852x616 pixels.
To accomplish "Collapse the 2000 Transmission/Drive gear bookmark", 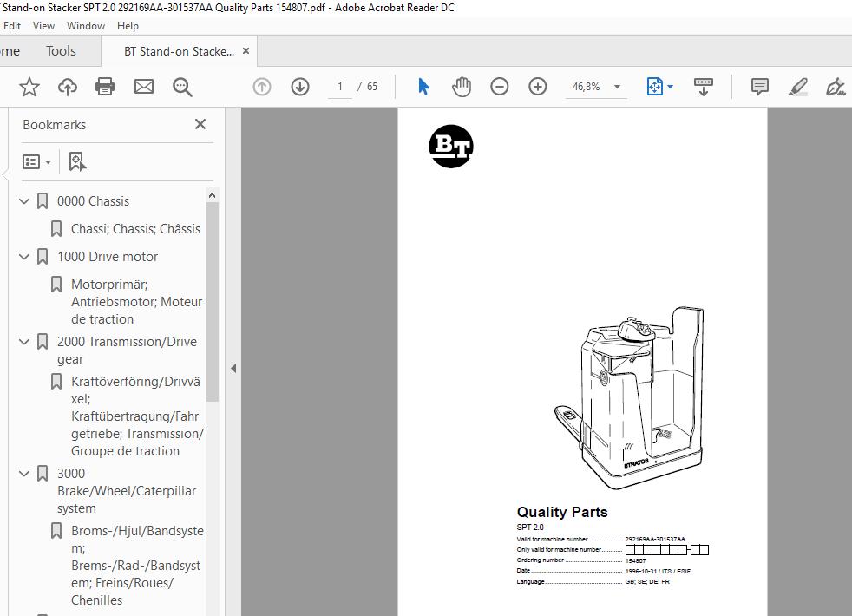I will [x=24, y=342].
